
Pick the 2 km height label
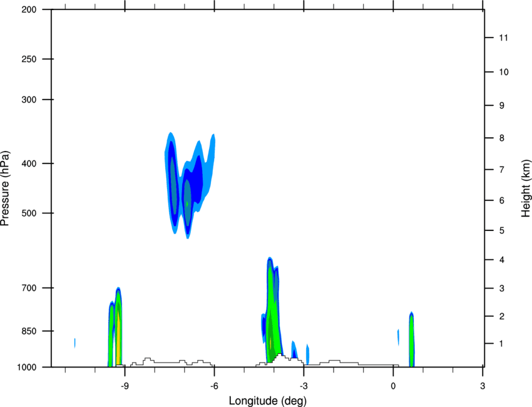pyautogui.click(x=502, y=316)
